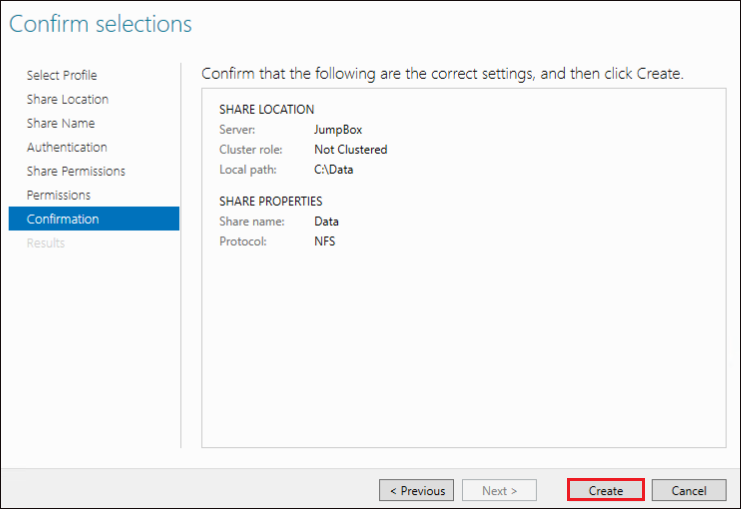Click the SHARE PROPERTIES section heading

click(271, 201)
